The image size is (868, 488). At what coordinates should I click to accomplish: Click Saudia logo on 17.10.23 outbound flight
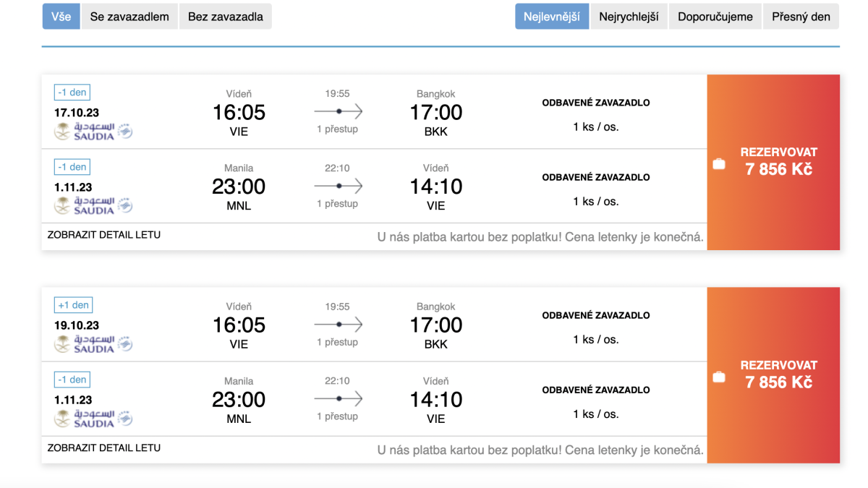93,132
